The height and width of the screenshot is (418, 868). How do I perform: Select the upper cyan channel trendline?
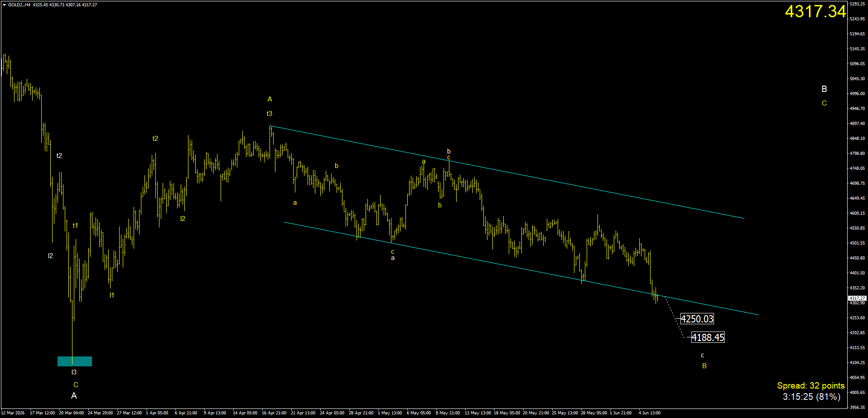click(506, 172)
